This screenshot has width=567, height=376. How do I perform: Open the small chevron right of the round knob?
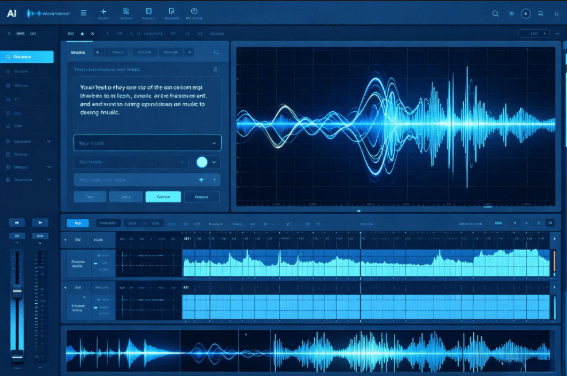point(214,162)
